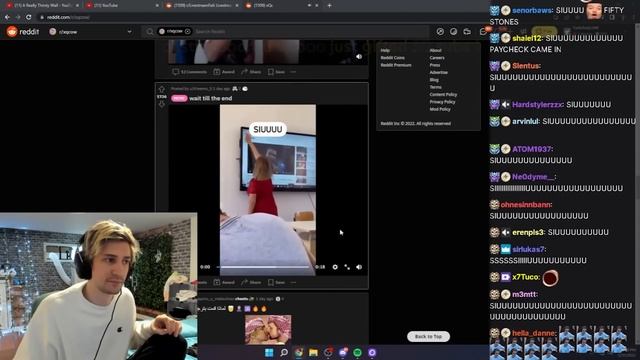The width and height of the screenshot is (640, 360).
Task: Click the Reddit Premium footer link
Action: (396, 65)
